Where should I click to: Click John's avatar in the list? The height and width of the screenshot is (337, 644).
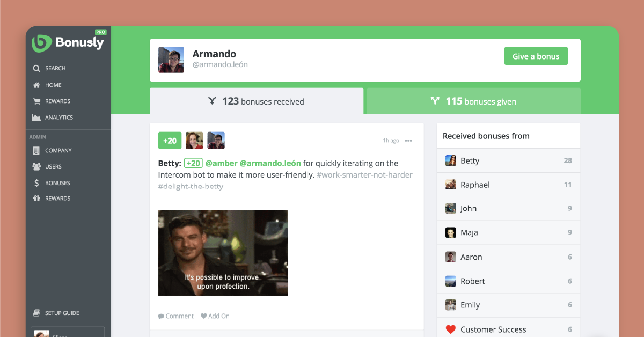[x=451, y=208]
